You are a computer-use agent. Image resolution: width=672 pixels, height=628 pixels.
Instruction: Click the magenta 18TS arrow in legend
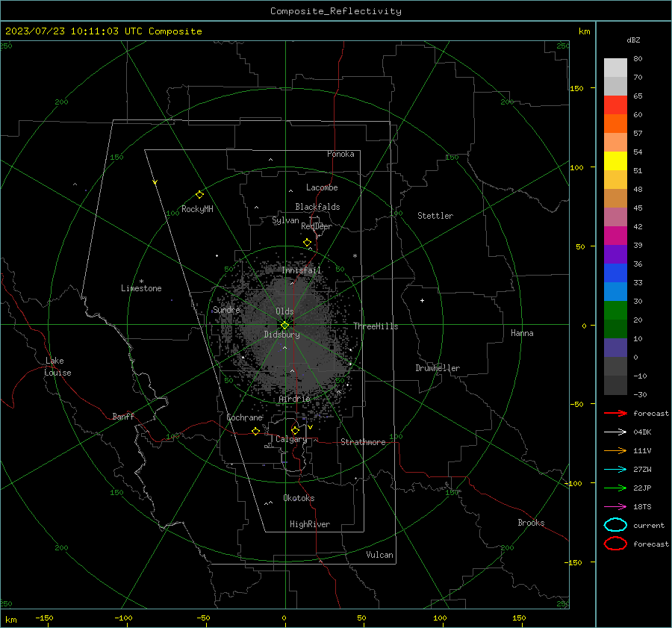click(x=615, y=507)
